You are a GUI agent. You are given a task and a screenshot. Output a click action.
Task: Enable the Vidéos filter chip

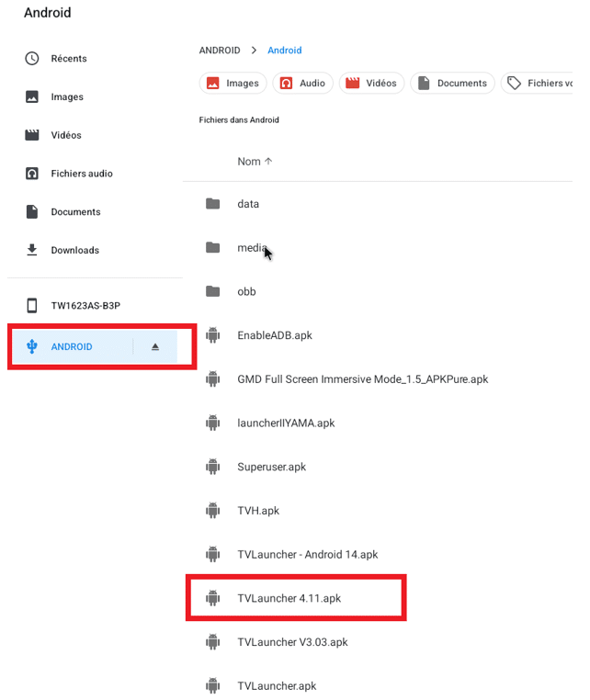pyautogui.click(x=371, y=84)
